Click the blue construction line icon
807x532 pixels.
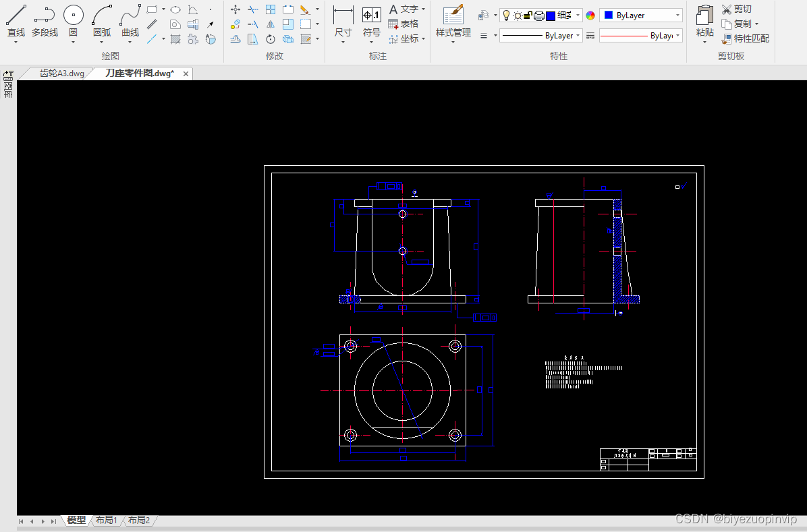pyautogui.click(x=152, y=39)
